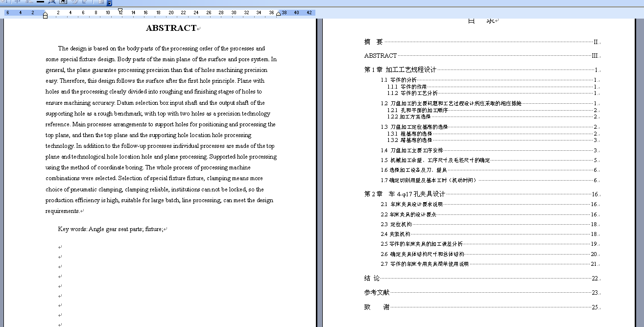Open 第2章 车4-φ17孔夹具设计 entry
The height and width of the screenshot is (327, 644).
pyautogui.click(x=482, y=194)
